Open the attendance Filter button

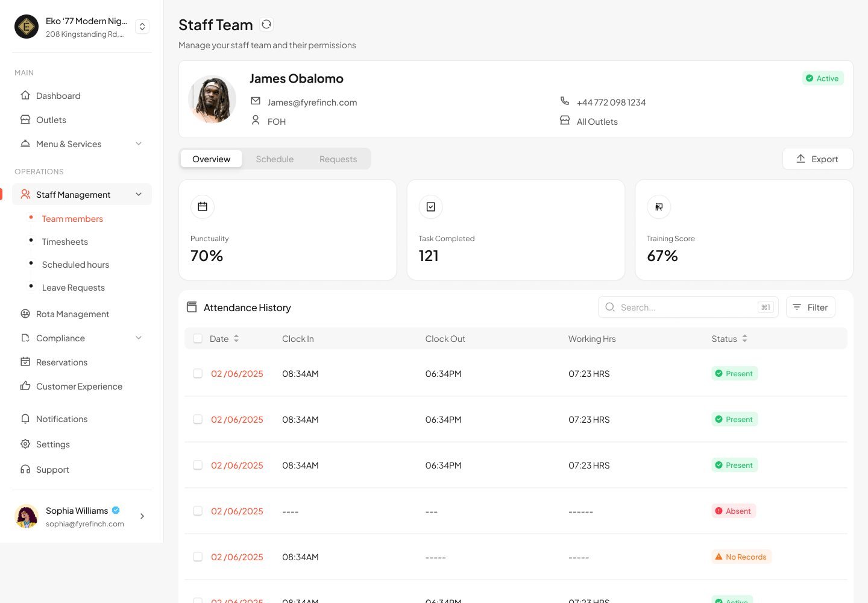(x=811, y=307)
